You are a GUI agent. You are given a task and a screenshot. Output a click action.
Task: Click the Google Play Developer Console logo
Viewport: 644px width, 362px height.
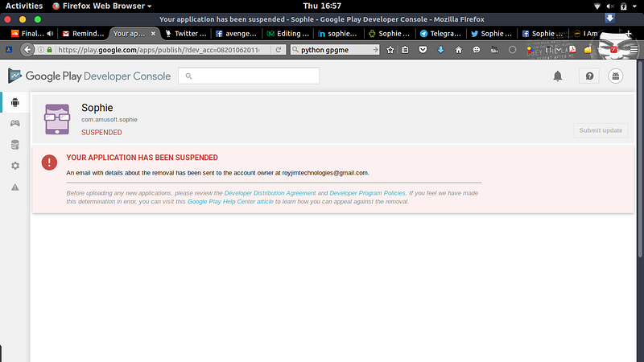(x=89, y=76)
